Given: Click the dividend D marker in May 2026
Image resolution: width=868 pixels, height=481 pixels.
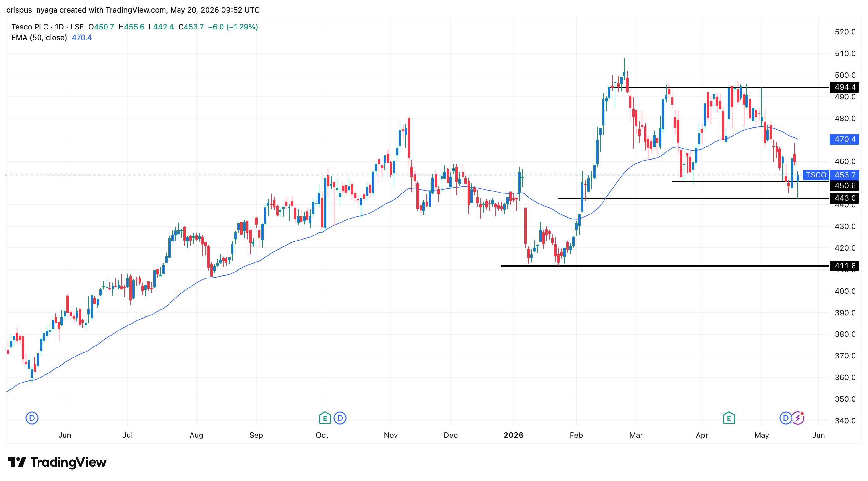Looking at the screenshot, I should click(786, 418).
